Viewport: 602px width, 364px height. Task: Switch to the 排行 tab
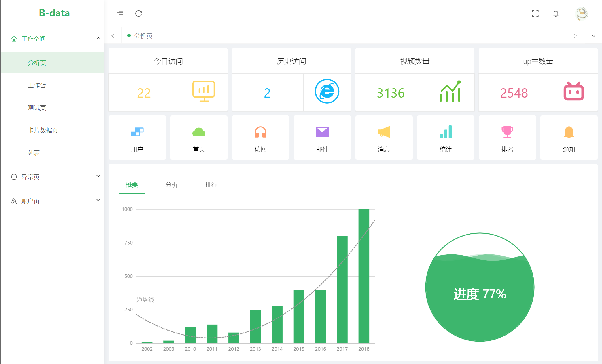point(211,185)
